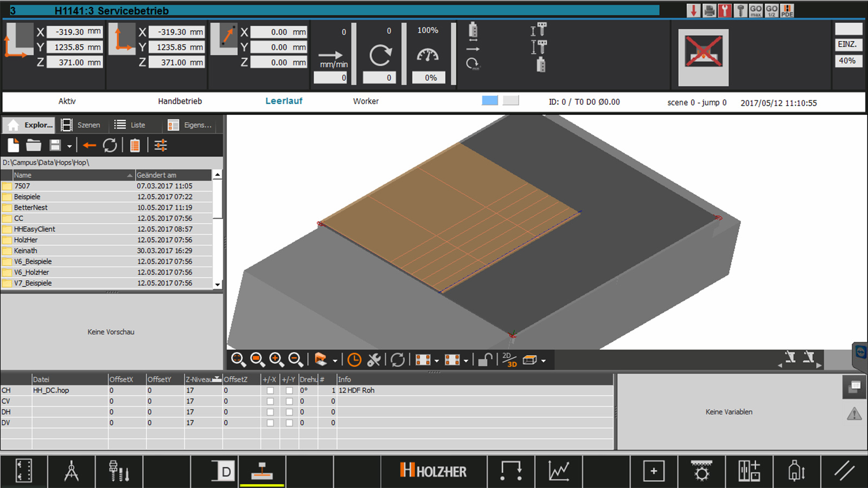Switch to the Szenen tab
The image size is (868, 488).
click(x=81, y=125)
